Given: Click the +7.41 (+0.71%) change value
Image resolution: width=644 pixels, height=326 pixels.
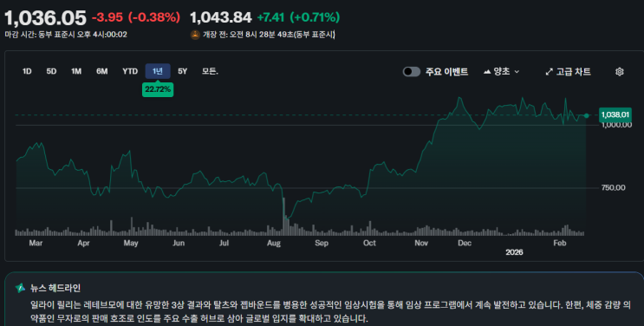Looking at the screenshot, I should pyautogui.click(x=298, y=17).
